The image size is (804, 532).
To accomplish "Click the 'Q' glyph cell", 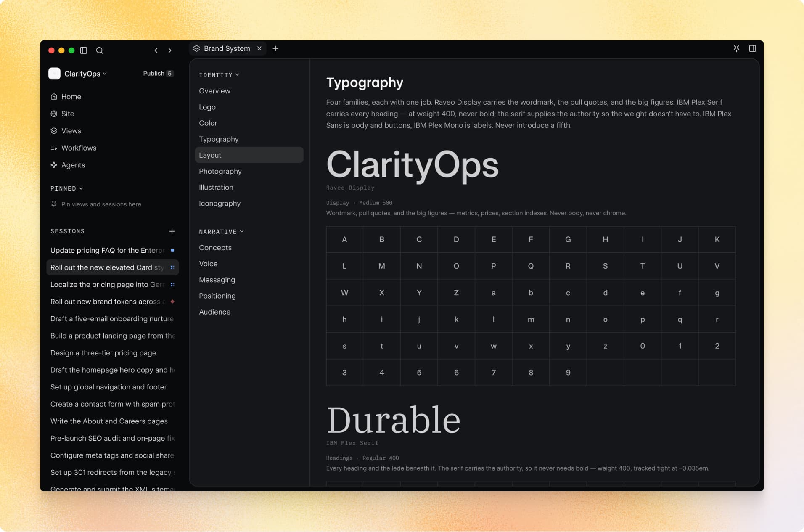I will tap(531, 266).
